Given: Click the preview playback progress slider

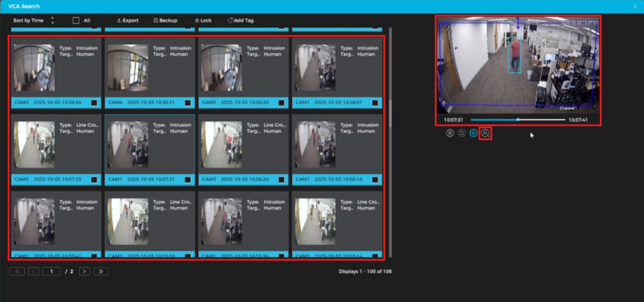Looking at the screenshot, I should (518, 119).
